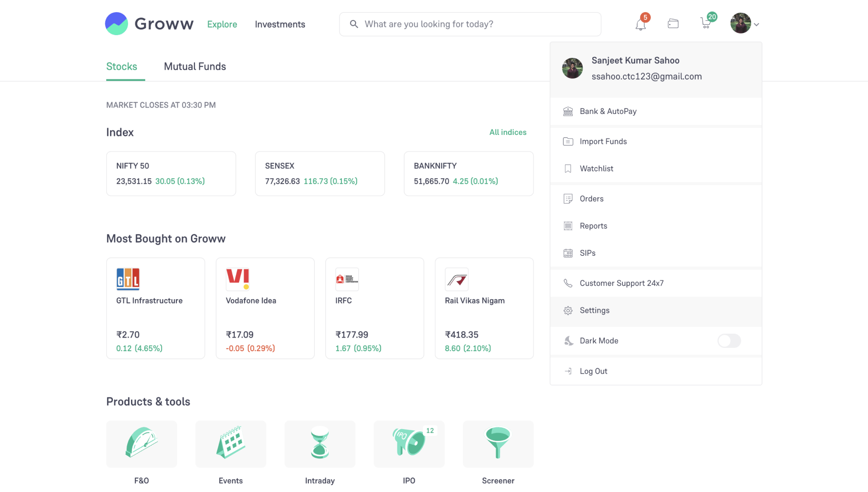Open the shopping cart icon

pyautogui.click(x=706, y=23)
